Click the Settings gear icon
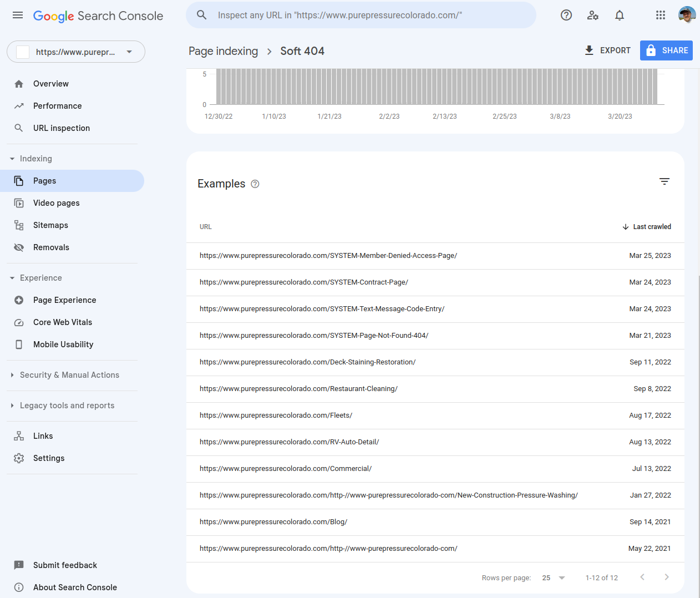This screenshot has width=700, height=598. [19, 458]
